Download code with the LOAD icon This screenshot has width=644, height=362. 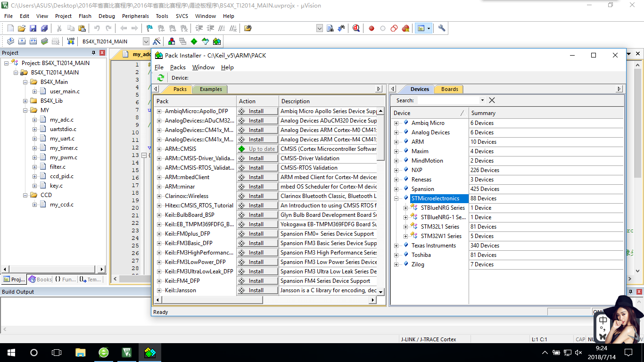[x=71, y=41]
